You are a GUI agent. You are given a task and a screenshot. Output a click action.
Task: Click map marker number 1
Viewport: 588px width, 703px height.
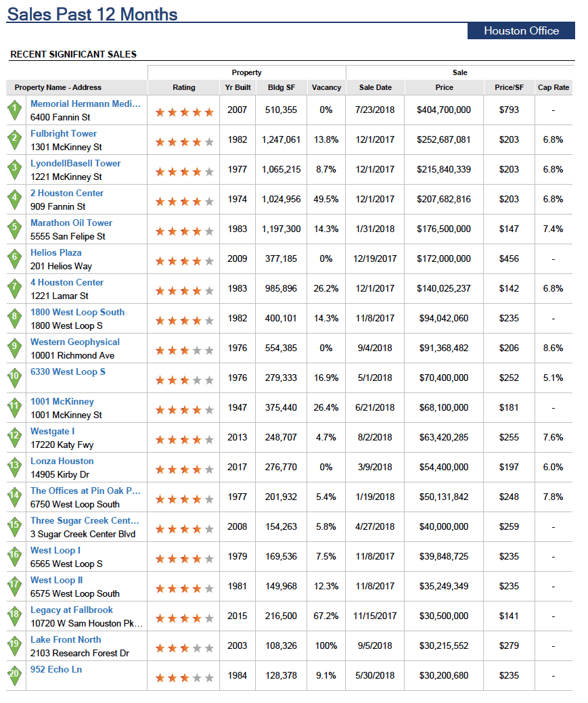pos(15,111)
